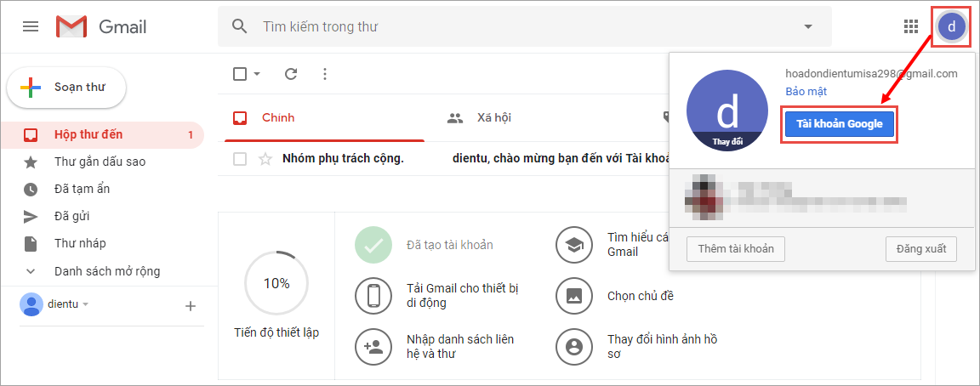Click the Đăng xuất button
Image resolution: width=980 pixels, height=386 pixels.
point(920,248)
